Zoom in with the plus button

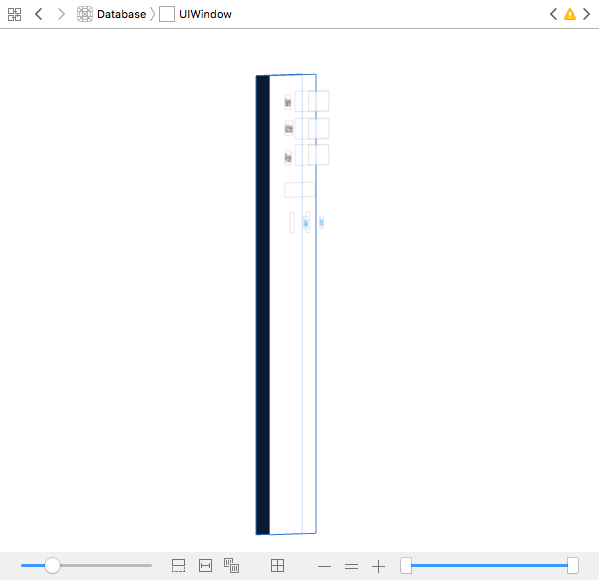378,566
